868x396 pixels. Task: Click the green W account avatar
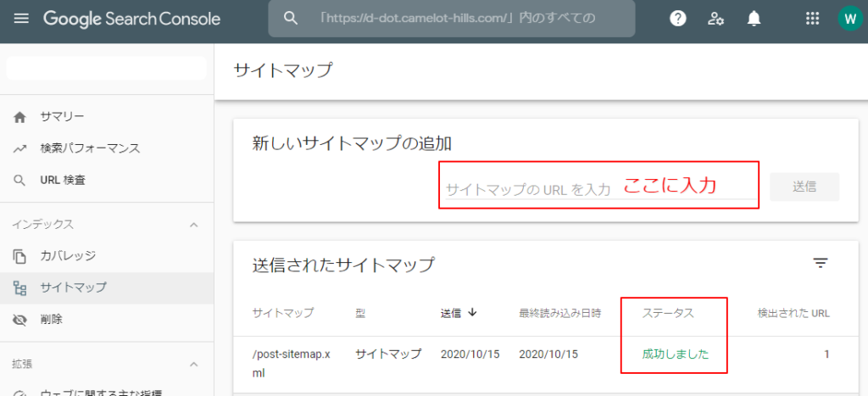pyautogui.click(x=849, y=19)
